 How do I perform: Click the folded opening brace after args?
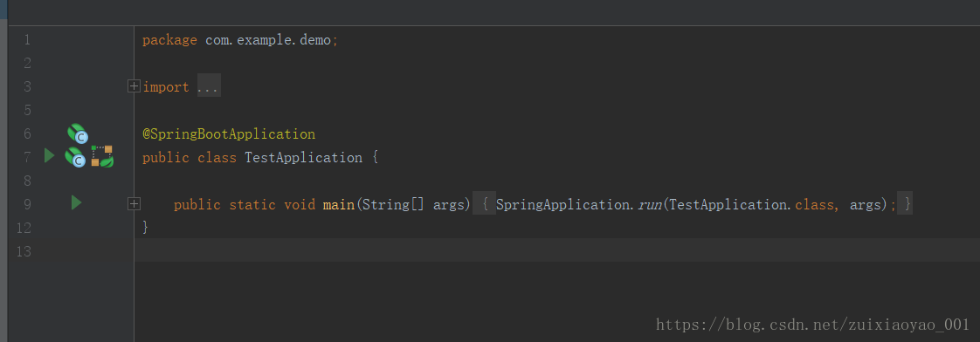(485, 204)
